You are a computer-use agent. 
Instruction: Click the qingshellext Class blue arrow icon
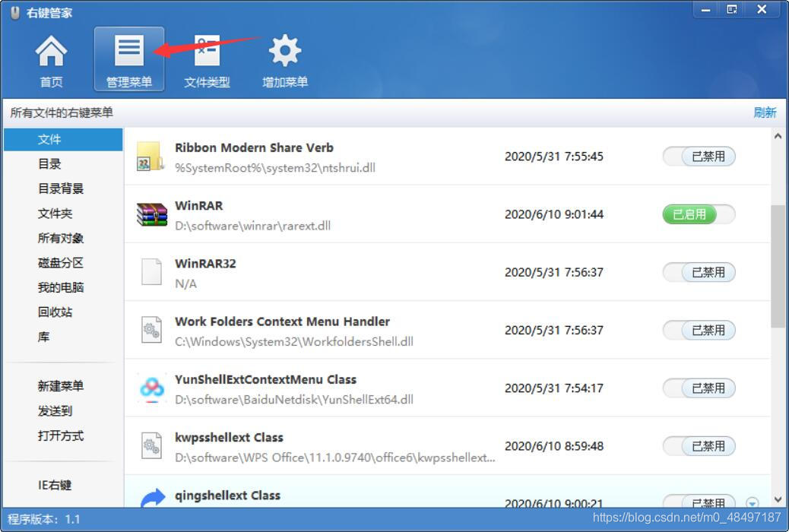(x=153, y=498)
